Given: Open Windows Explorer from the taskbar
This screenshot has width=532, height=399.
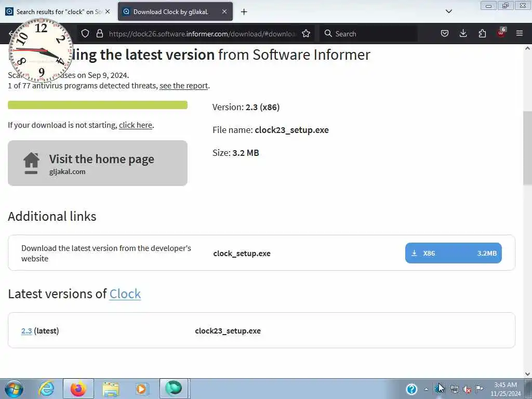Looking at the screenshot, I should click(111, 389).
